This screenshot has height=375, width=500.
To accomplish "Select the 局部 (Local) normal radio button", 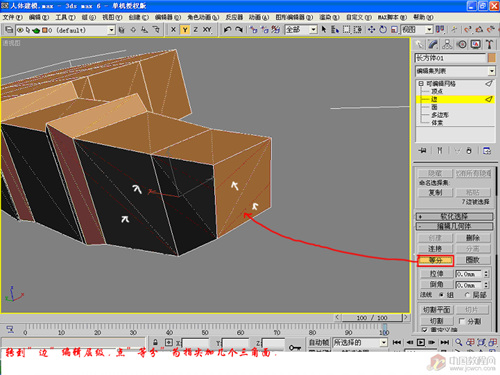I will 468,295.
